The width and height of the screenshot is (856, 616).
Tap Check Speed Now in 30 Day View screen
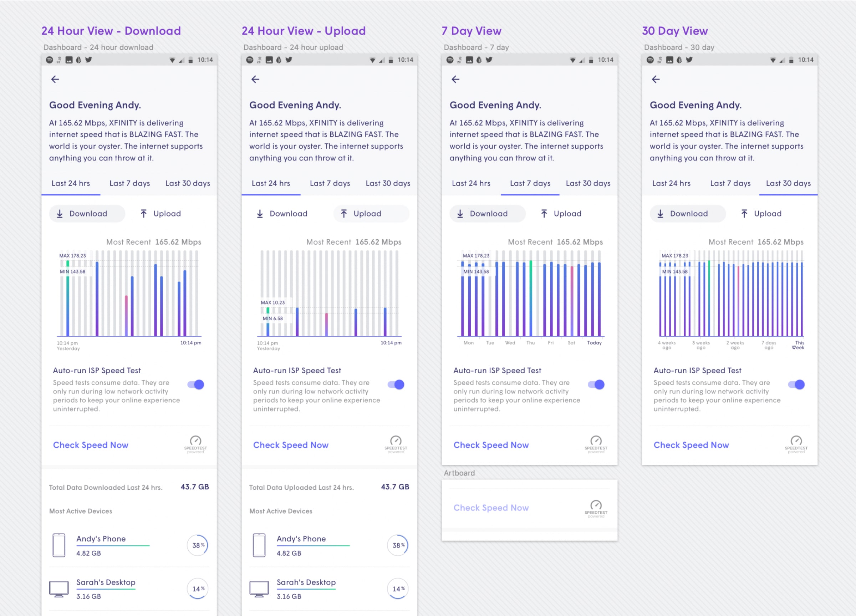tap(691, 445)
